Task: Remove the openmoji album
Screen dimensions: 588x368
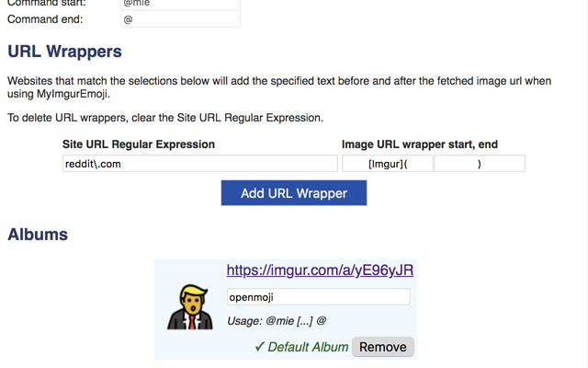Action: [384, 347]
